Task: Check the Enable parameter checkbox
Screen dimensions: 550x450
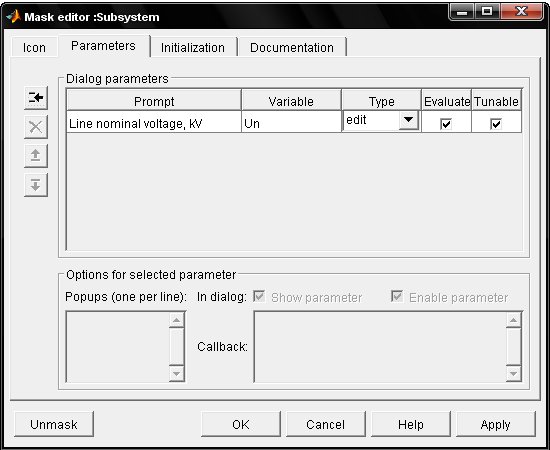Action: tap(397, 296)
